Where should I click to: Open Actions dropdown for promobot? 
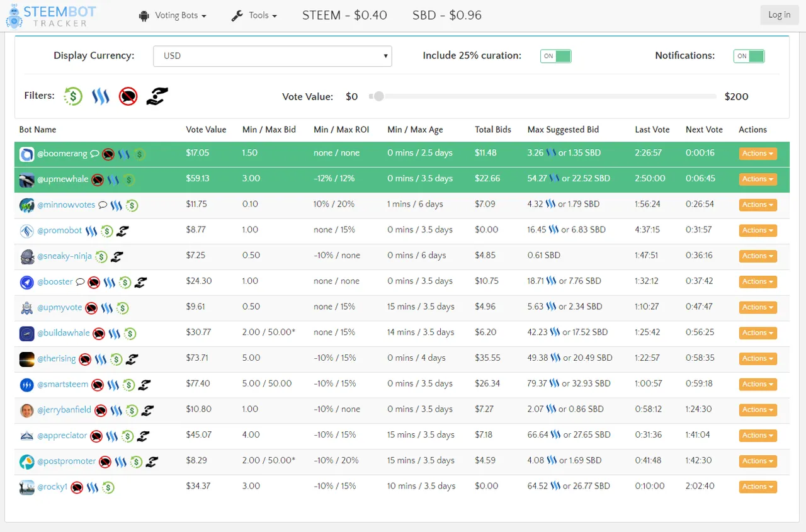(x=758, y=230)
